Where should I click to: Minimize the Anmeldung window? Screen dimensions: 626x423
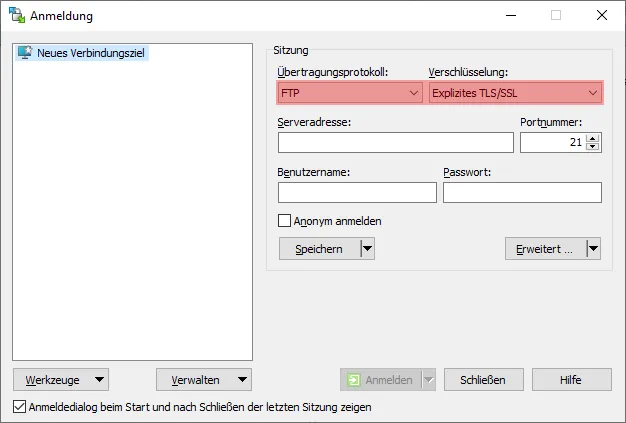pyautogui.click(x=511, y=16)
